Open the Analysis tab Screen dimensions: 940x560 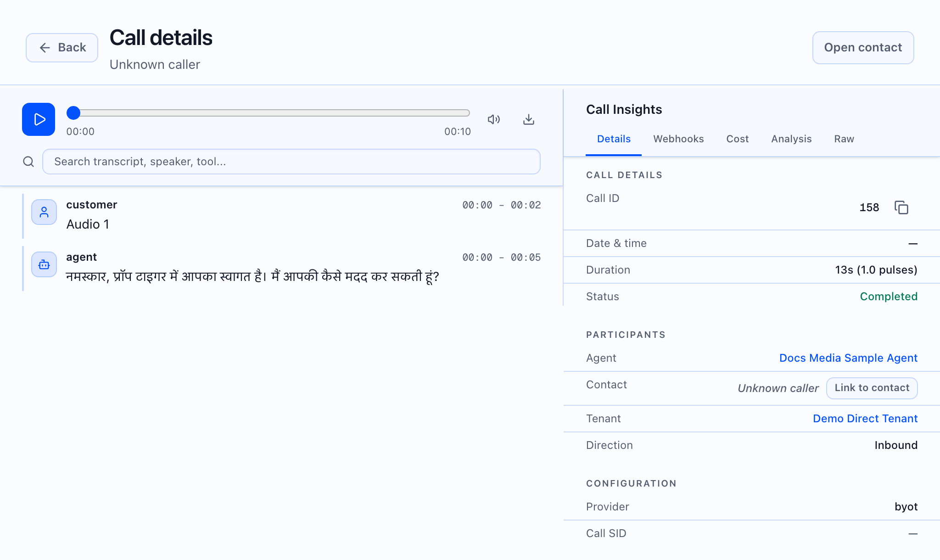point(791,139)
